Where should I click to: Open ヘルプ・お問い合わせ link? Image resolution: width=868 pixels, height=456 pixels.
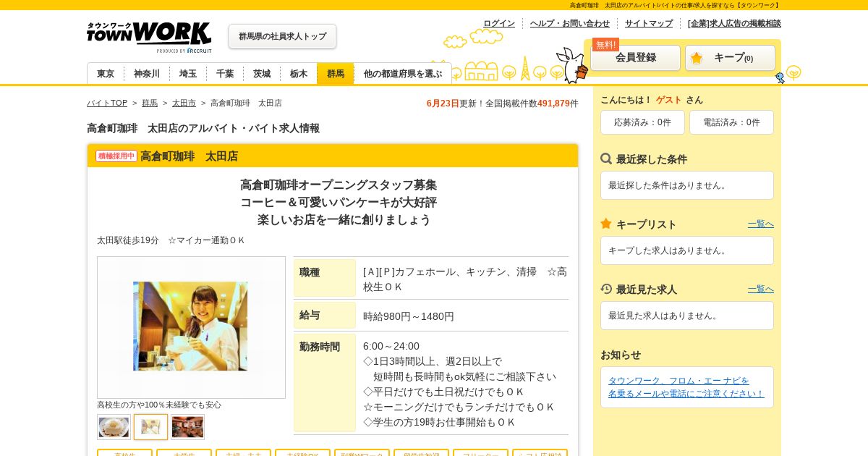click(570, 23)
